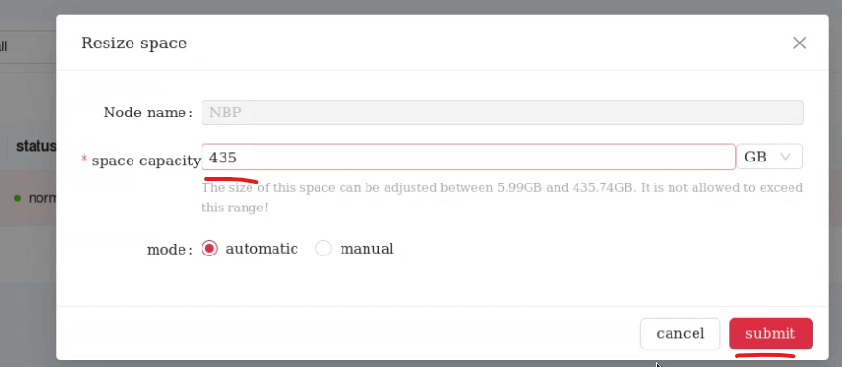
Task: Click the red submit button
Action: pyautogui.click(x=770, y=334)
